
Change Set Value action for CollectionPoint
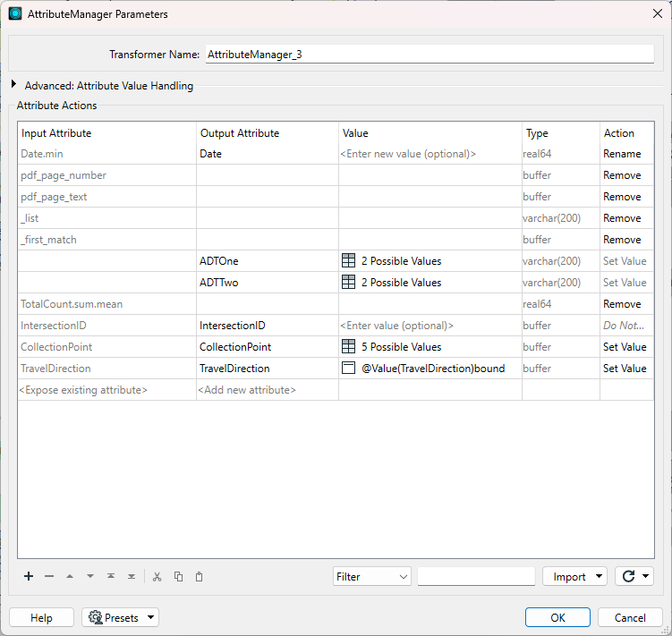pyautogui.click(x=626, y=347)
